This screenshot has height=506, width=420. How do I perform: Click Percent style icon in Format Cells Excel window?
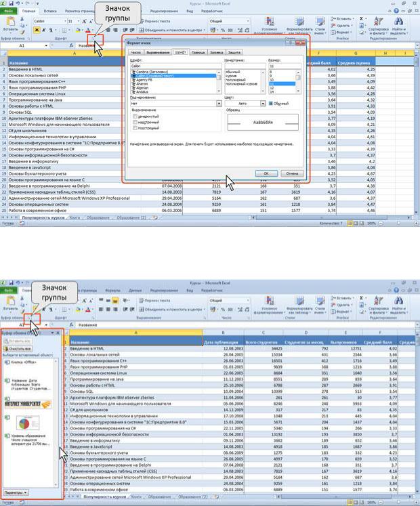point(223,30)
